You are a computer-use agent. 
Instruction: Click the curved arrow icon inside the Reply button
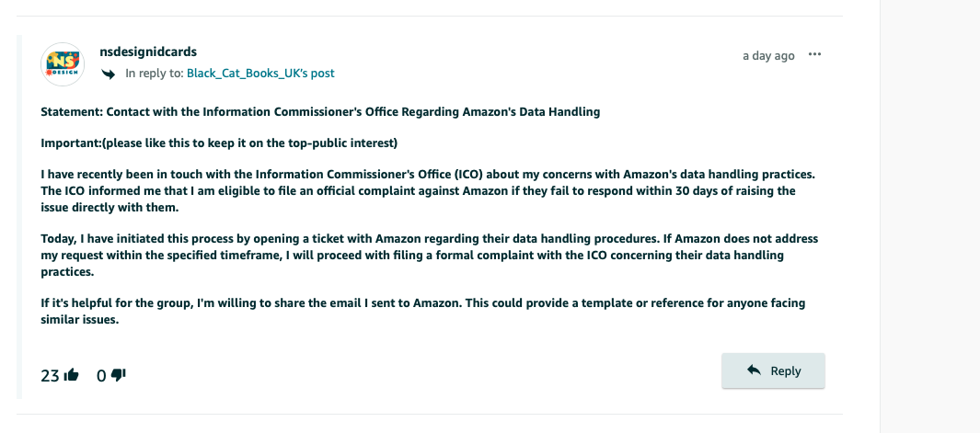tap(754, 370)
